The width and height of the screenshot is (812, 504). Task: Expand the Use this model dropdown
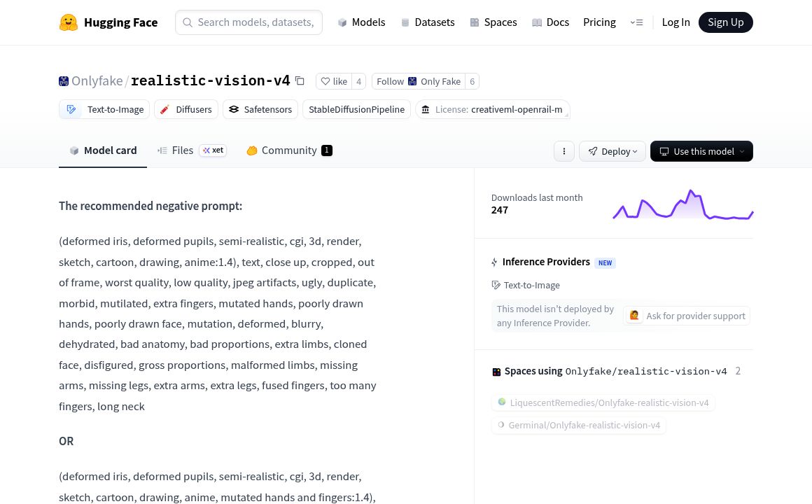[x=701, y=151]
